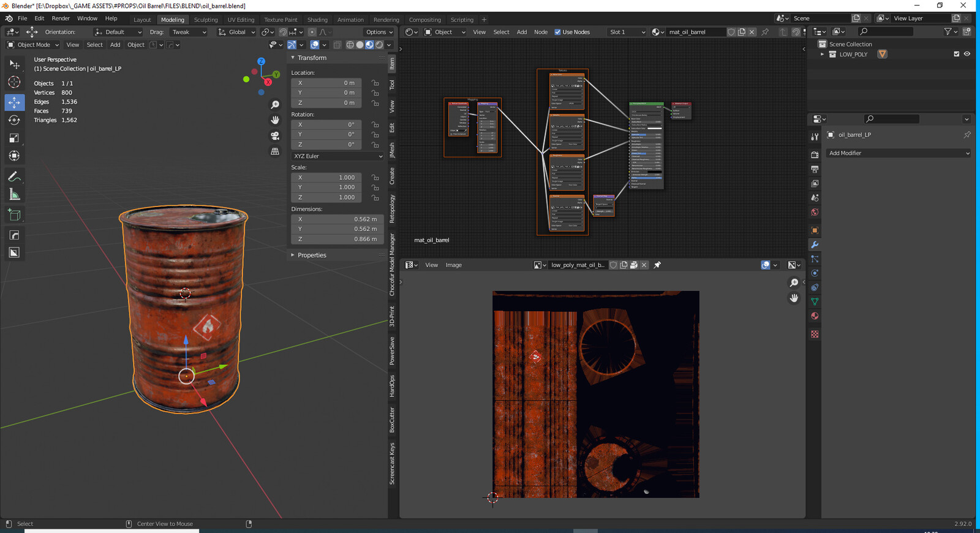Click Add menu in viewport header
980x533 pixels.
[115, 45]
